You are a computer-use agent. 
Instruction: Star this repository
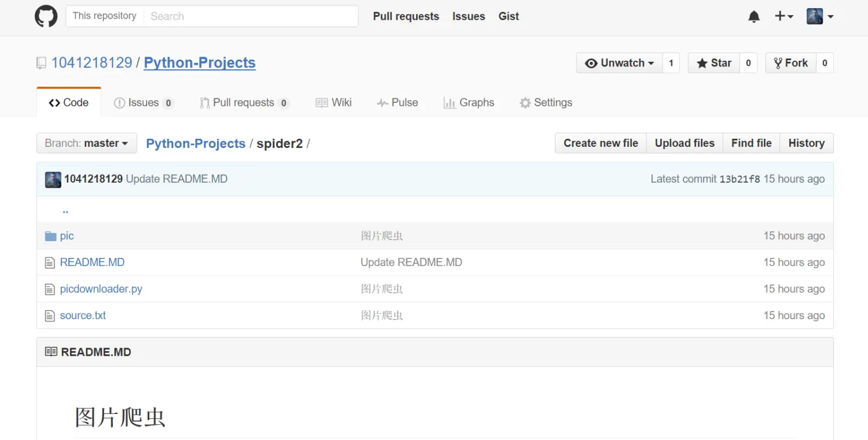click(x=714, y=63)
